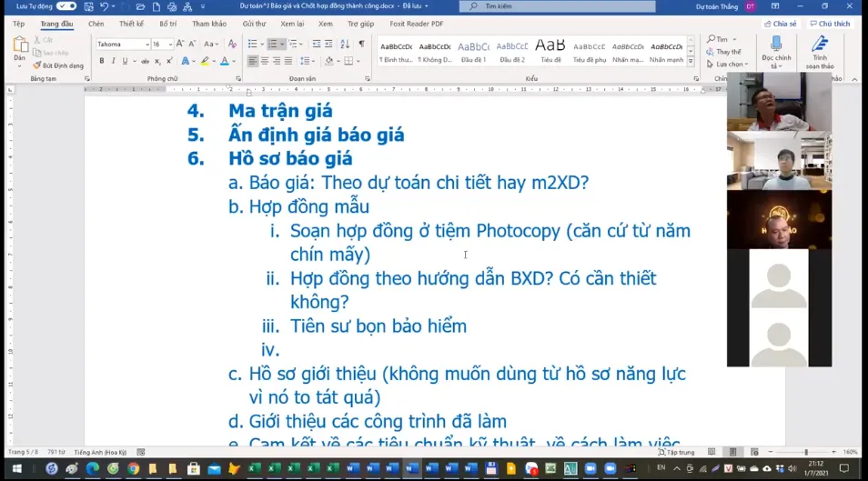Select the center align icon
The image size is (868, 481).
click(265, 61)
